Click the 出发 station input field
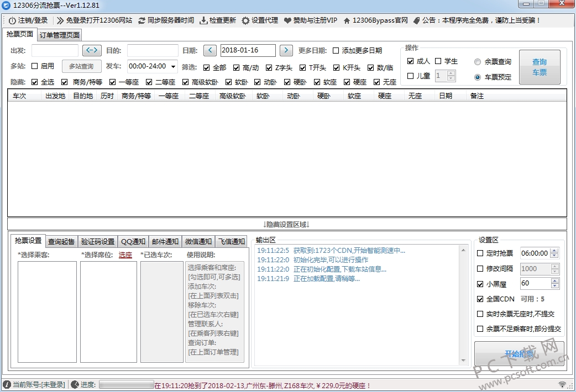The image size is (576, 392). point(55,50)
